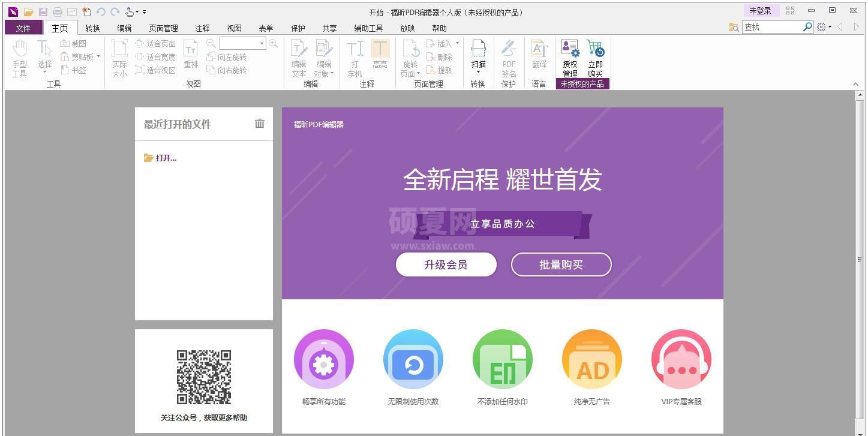Click the save disk icon in quick access toolbar
This screenshot has height=436, width=868.
(x=43, y=11)
